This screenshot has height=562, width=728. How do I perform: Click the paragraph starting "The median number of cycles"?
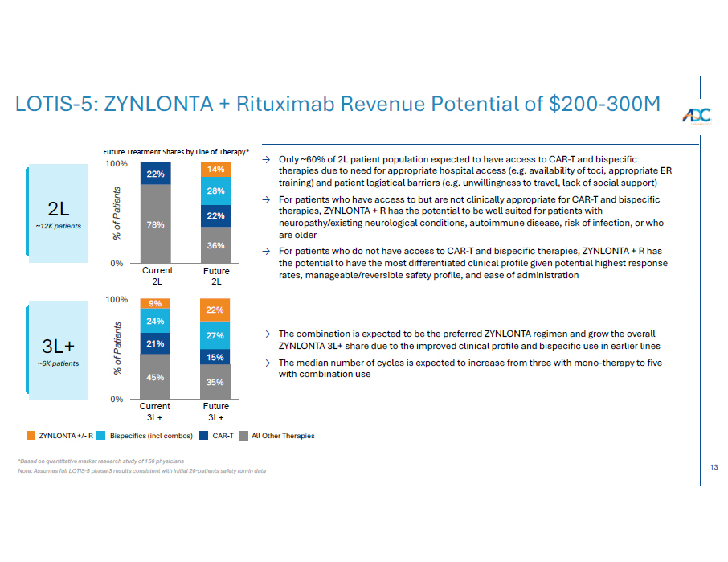[x=470, y=368]
